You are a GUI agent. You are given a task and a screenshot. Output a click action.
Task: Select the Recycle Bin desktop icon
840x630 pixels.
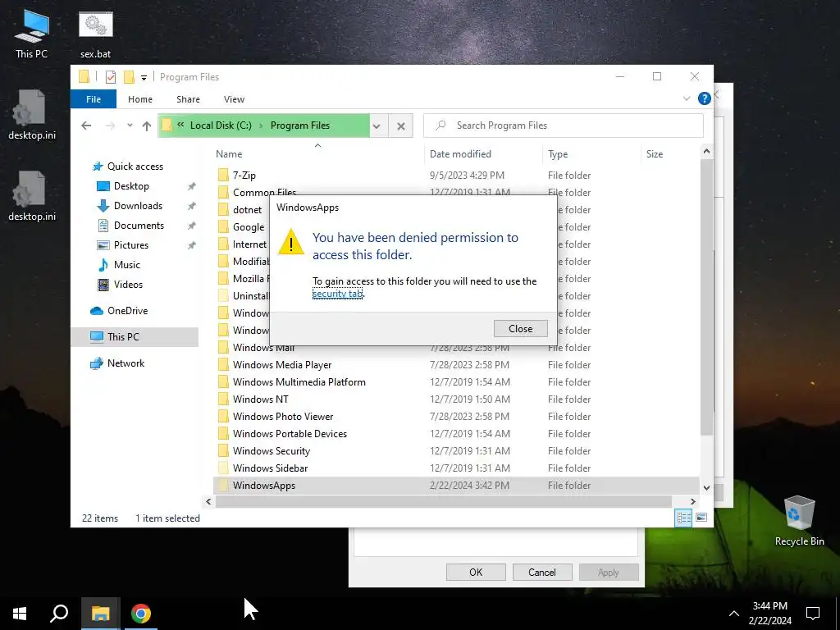tap(799, 521)
